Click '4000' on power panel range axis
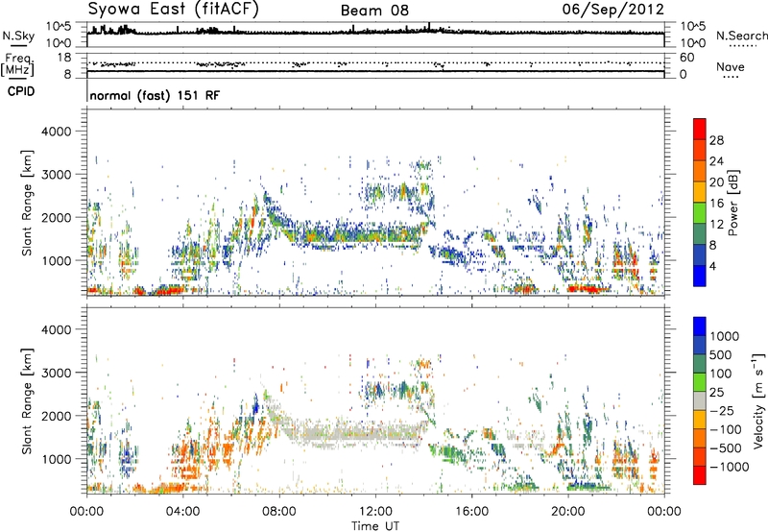The height and width of the screenshot is (532, 768). pos(56,132)
